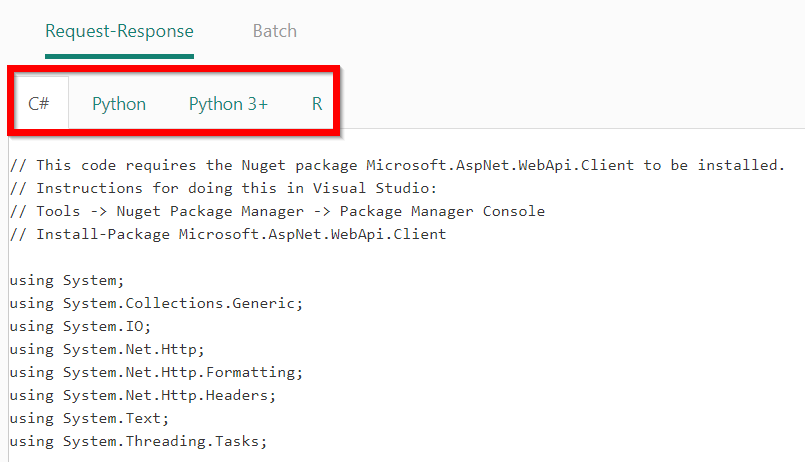Screen dimensions: 805x462
Task: Select the R language tab
Action: point(317,104)
